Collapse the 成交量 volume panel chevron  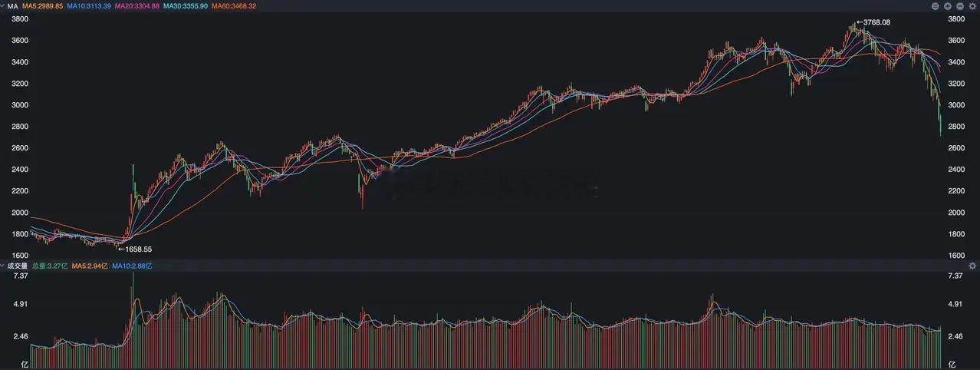point(3,266)
